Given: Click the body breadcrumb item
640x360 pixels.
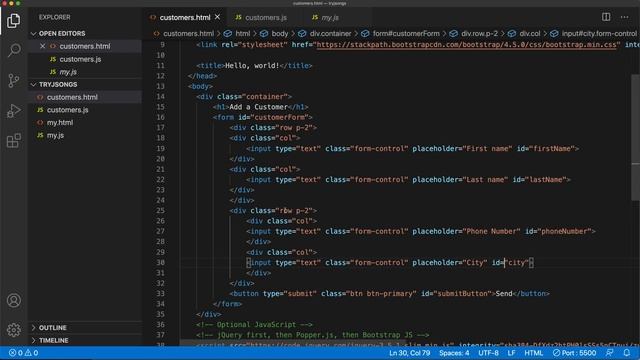Looking at the screenshot, I should (275, 33).
